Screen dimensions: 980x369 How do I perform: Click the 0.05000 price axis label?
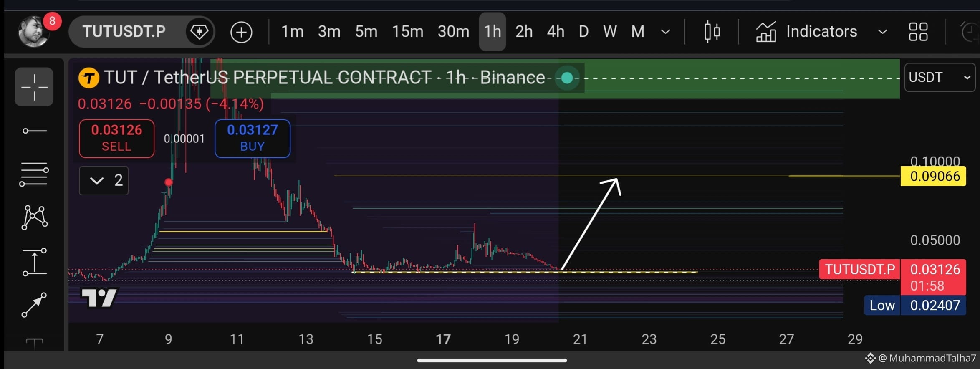(935, 240)
